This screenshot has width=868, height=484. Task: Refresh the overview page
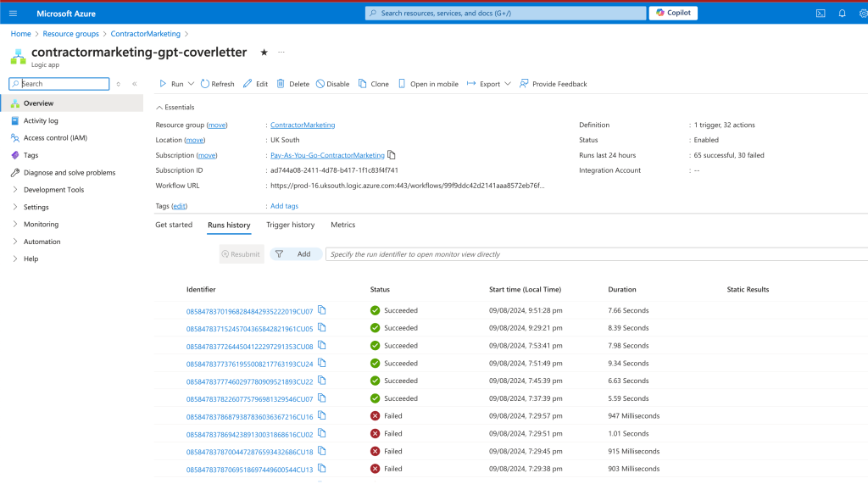coord(218,84)
